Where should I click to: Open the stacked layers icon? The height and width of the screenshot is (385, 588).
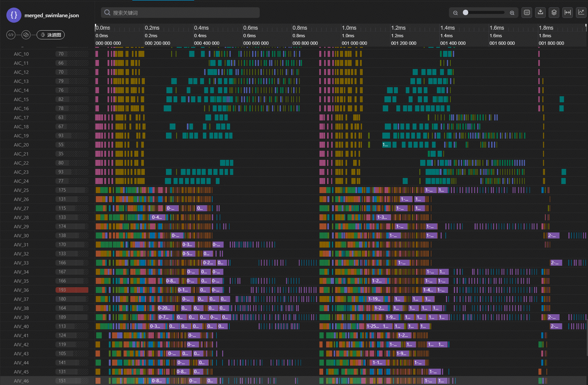click(x=554, y=13)
